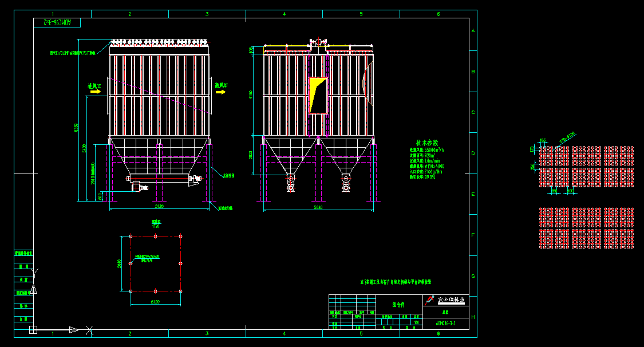Viewport: 644px width, 347px height.
Task: Select the right discharge valve under side-view hopper
Action: click(346, 183)
